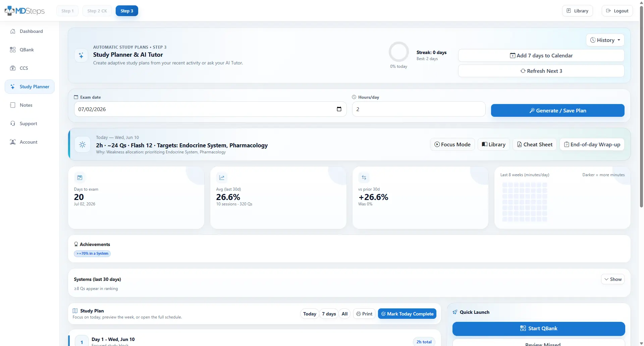Click the average score chart icon
644x346 pixels.
coord(222,178)
